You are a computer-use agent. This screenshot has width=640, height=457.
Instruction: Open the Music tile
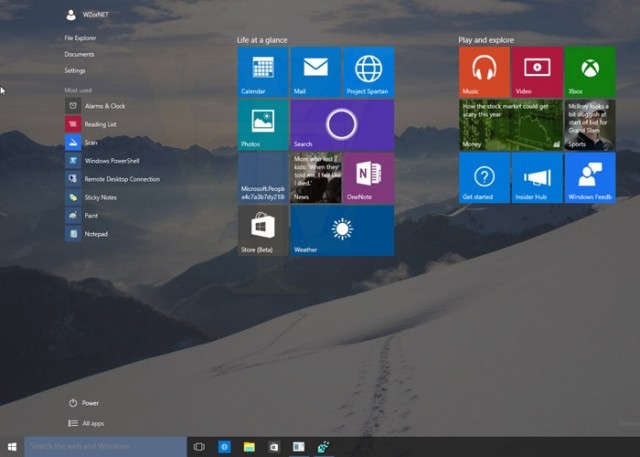pyautogui.click(x=484, y=72)
